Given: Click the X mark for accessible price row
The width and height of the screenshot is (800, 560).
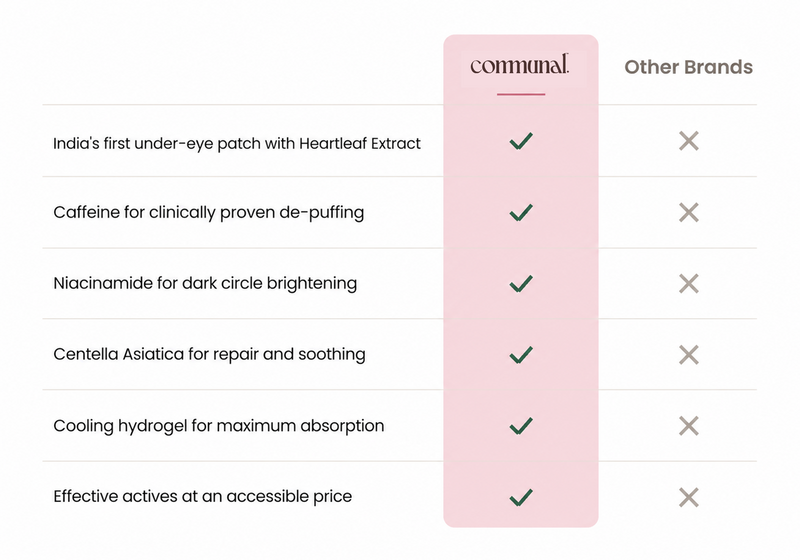Looking at the screenshot, I should pyautogui.click(x=689, y=497).
